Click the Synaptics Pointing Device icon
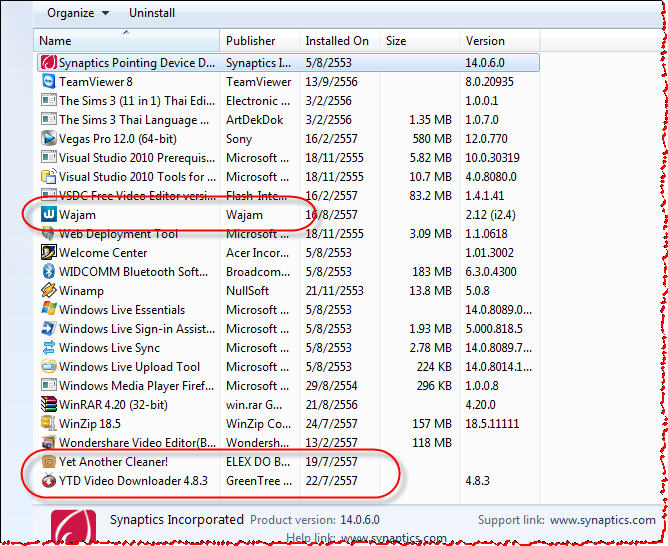 coord(48,63)
